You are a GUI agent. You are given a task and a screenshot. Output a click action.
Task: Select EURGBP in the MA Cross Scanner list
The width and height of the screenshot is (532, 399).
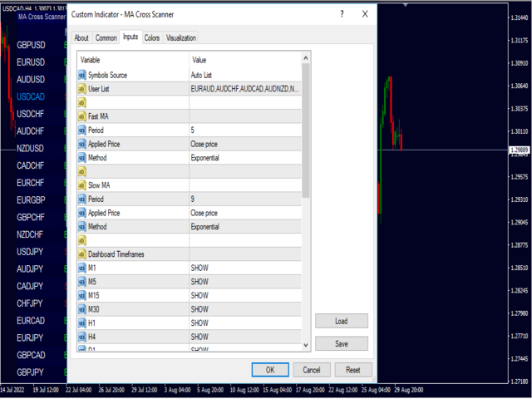[31, 199]
